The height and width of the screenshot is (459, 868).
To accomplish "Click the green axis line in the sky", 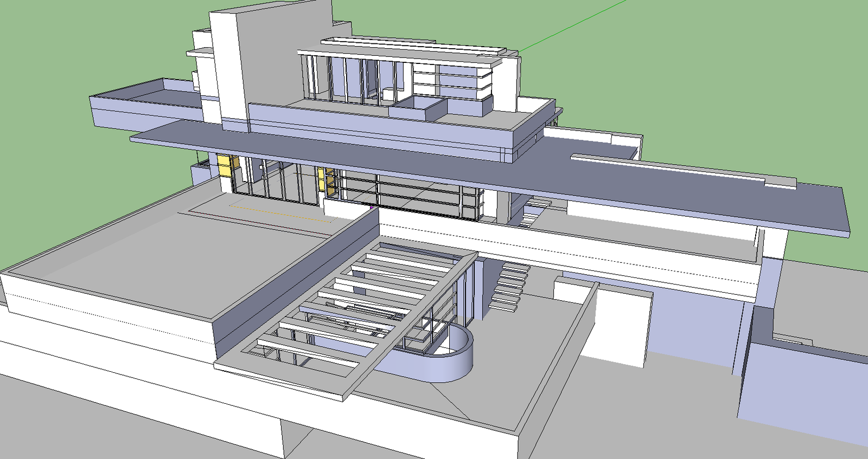I will 575,25.
